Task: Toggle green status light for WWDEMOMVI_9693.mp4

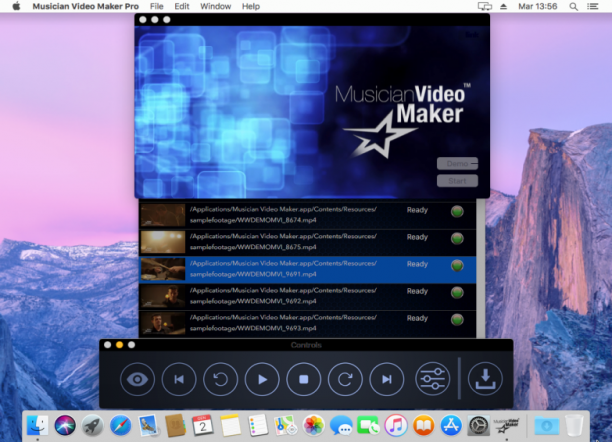Action: click(x=457, y=320)
